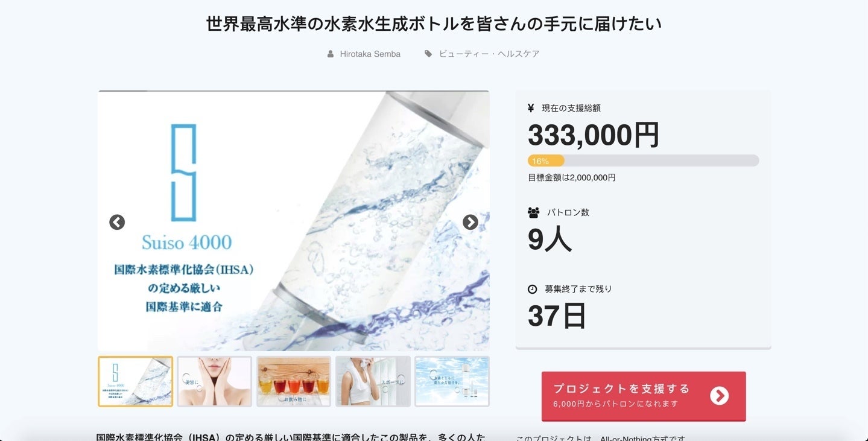
Task: Click the patrons group icon by パトロン数
Action: [533, 212]
